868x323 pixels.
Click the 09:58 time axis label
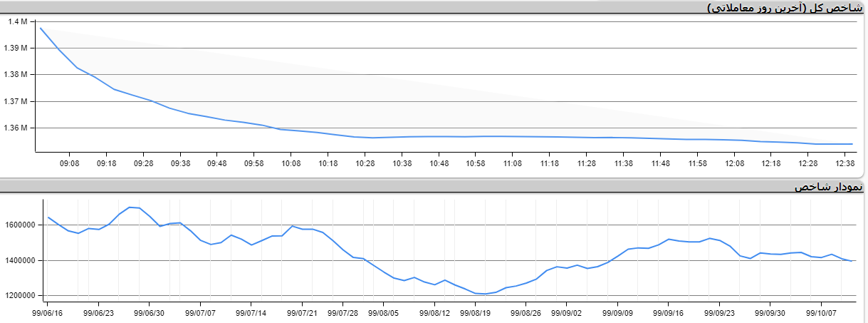(254, 163)
